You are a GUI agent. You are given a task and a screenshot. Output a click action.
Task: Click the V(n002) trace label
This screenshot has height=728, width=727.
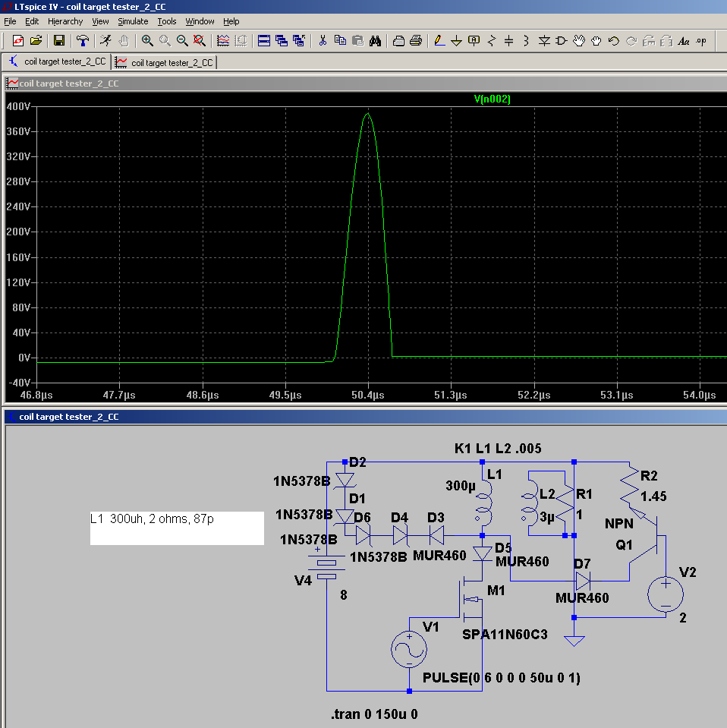pyautogui.click(x=492, y=99)
